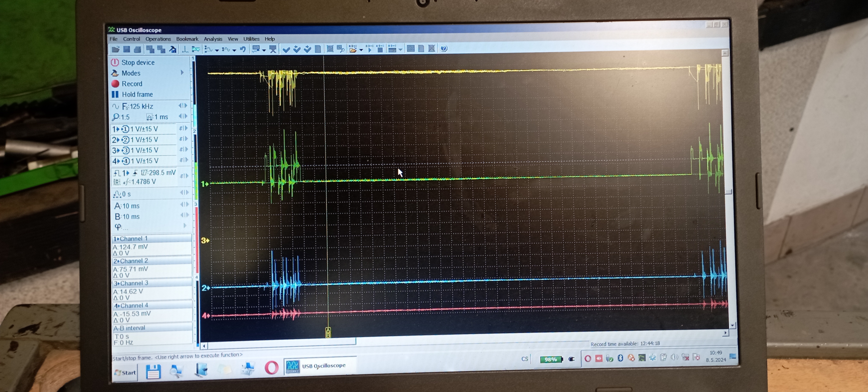Screen dimensions: 868x392
Task: Click the open file folder toolbar icon
Action: coord(115,49)
